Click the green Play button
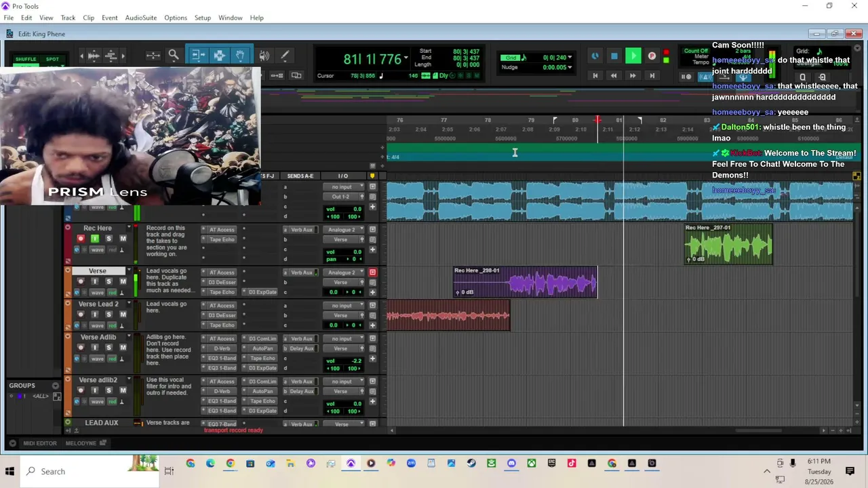Viewport: 868px width, 488px height. coord(633,56)
